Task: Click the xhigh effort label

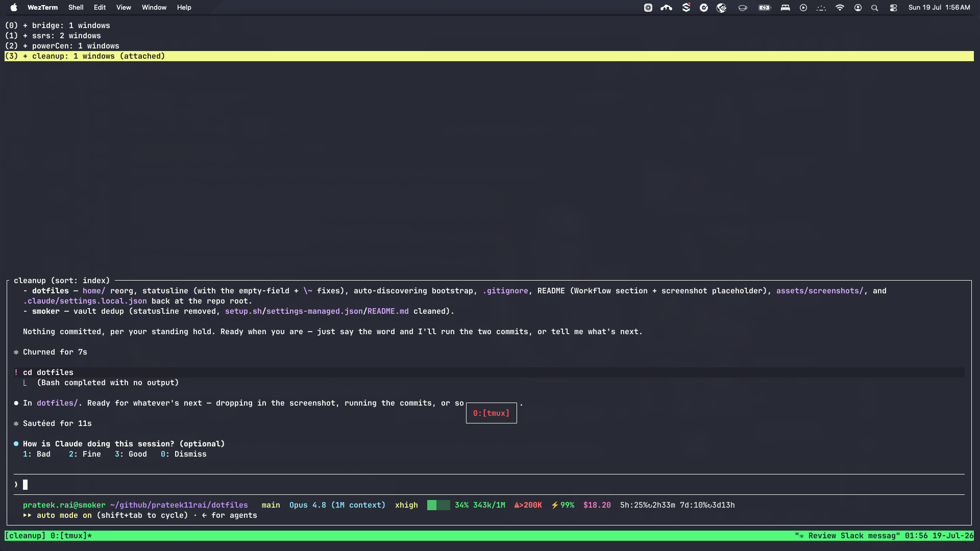Action: pos(406,505)
